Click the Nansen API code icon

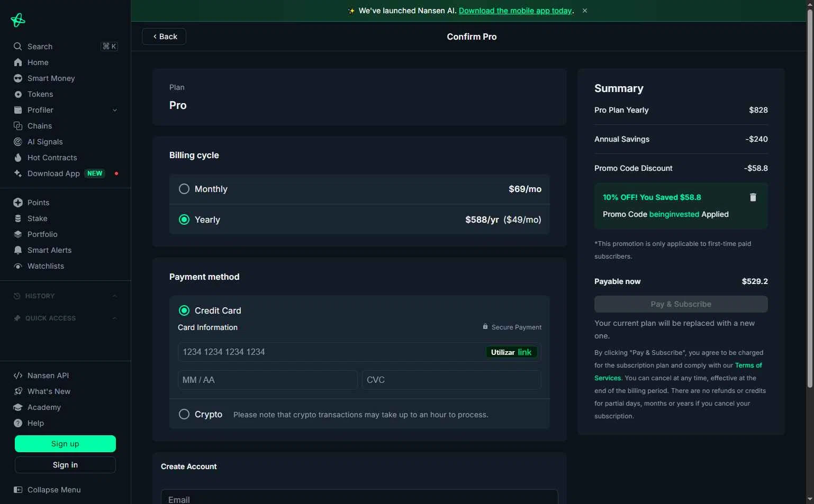coord(18,375)
